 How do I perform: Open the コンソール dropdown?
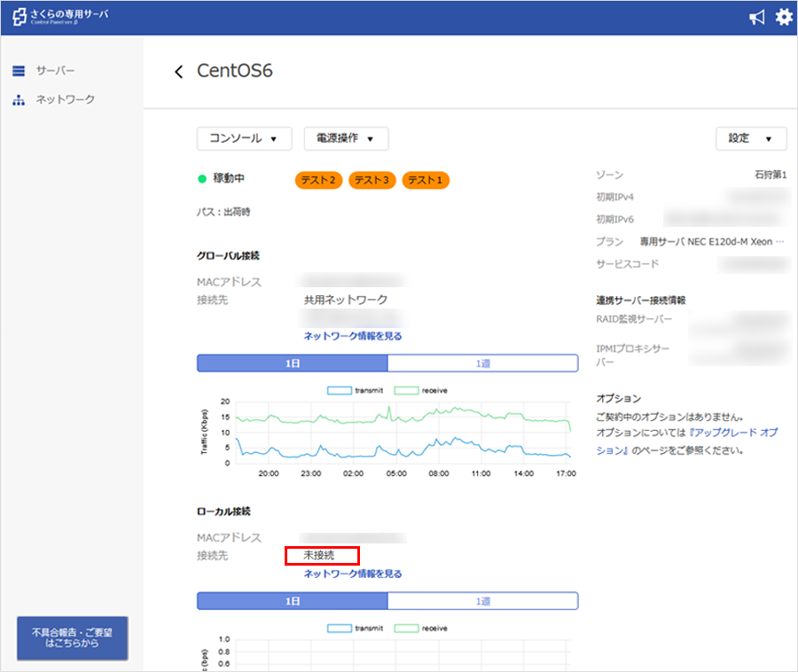[244, 138]
